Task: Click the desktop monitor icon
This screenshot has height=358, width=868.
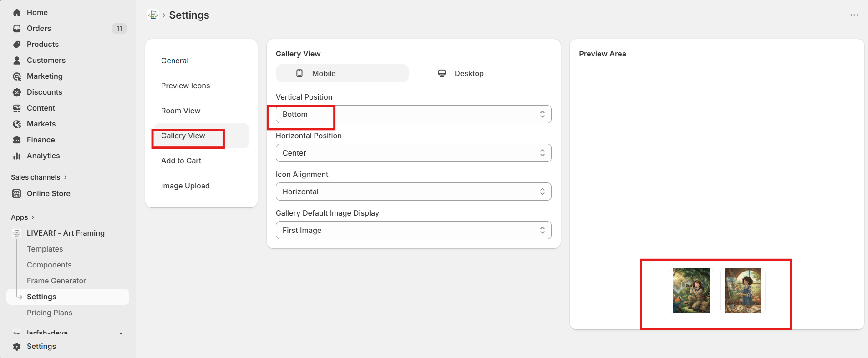Action: point(442,73)
